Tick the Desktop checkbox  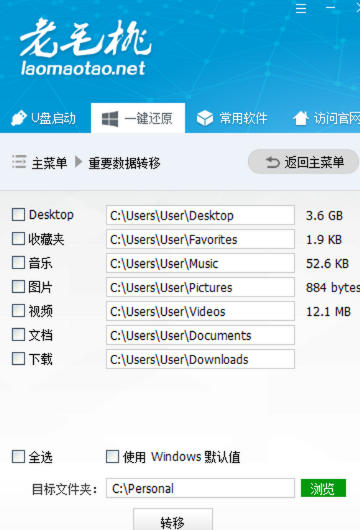tap(18, 214)
